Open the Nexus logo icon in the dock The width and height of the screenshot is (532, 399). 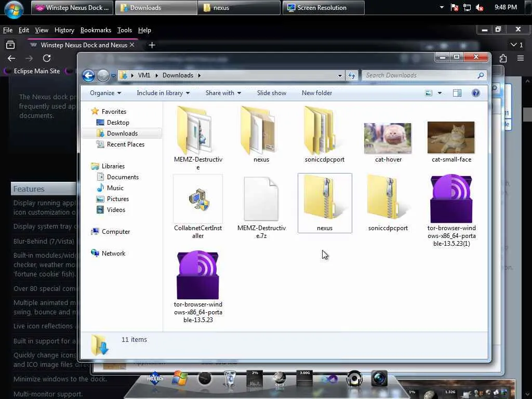pyautogui.click(x=155, y=378)
